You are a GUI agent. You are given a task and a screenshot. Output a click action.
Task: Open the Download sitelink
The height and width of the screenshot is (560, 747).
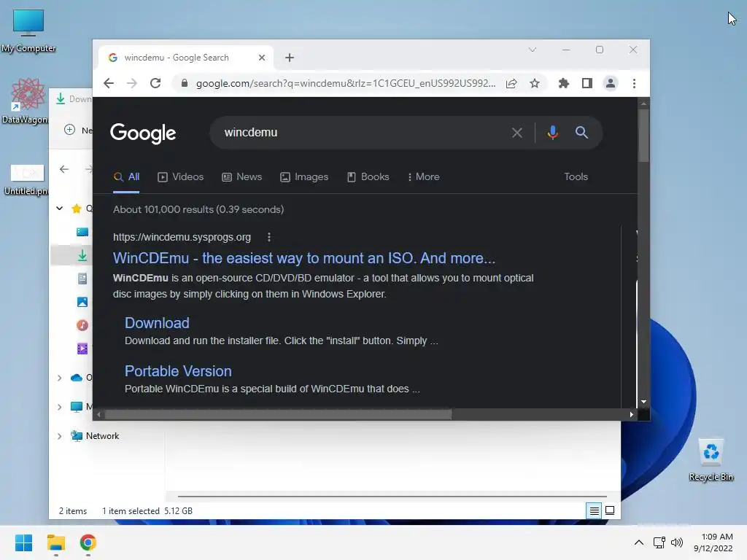pyautogui.click(x=158, y=323)
